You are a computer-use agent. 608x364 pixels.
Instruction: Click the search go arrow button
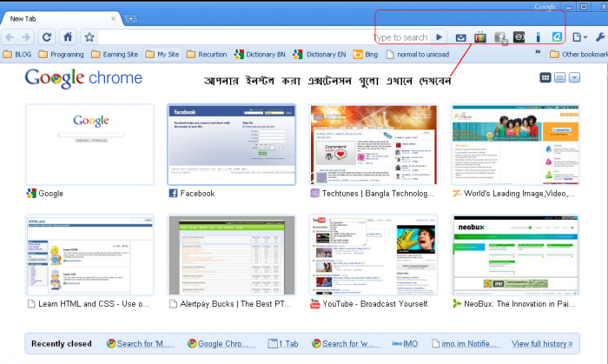pyautogui.click(x=439, y=37)
